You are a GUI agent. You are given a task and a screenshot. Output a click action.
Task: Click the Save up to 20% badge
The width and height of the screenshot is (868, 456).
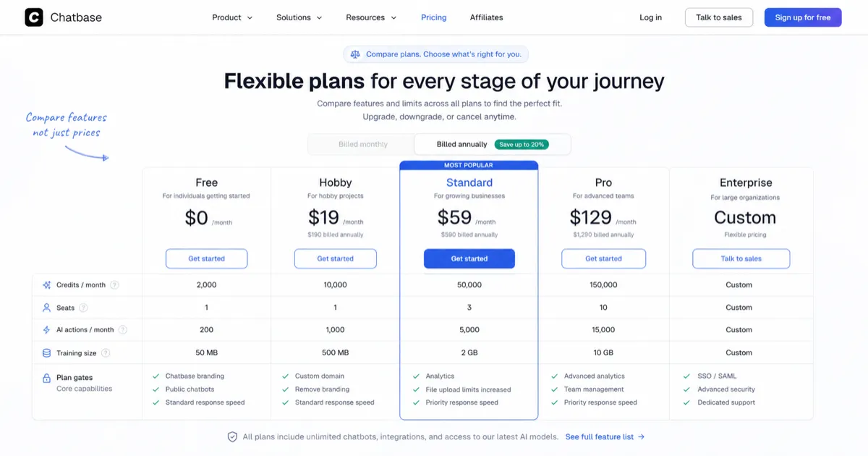pyautogui.click(x=522, y=144)
